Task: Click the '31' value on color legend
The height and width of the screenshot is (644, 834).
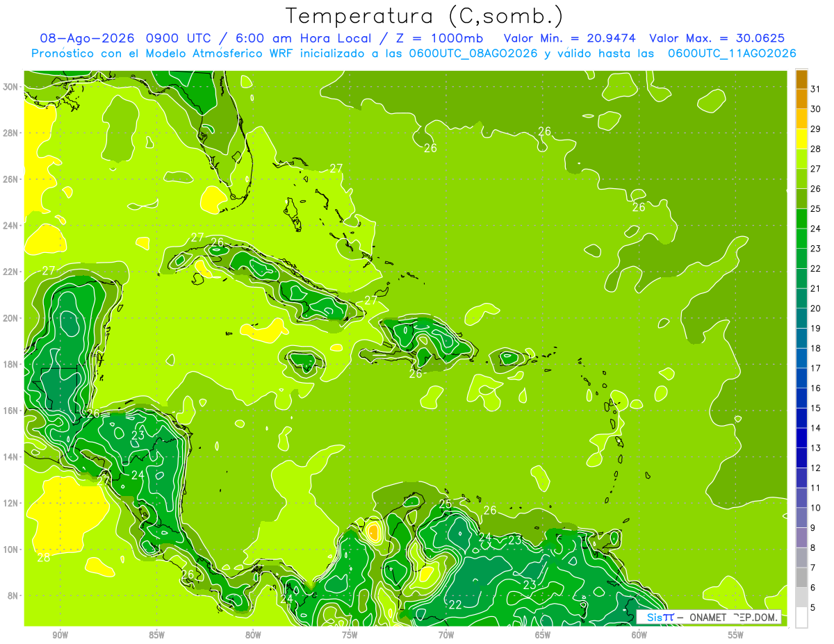Action: [x=815, y=89]
